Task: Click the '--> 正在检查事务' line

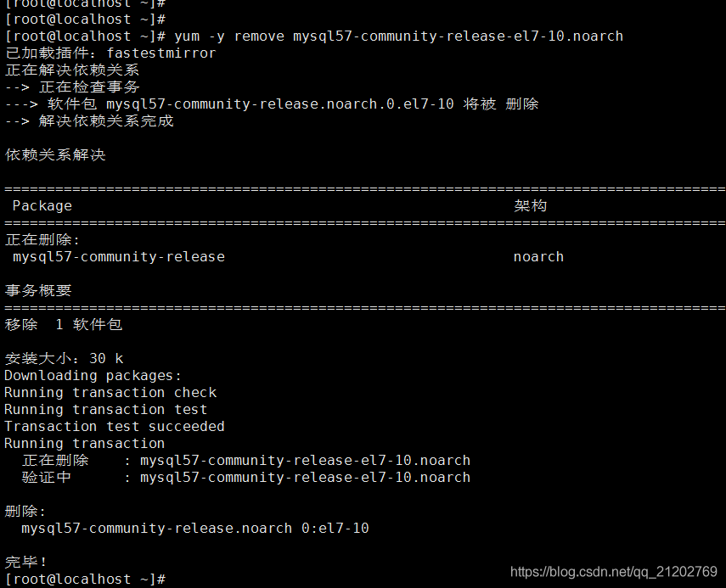Action: tap(72, 87)
